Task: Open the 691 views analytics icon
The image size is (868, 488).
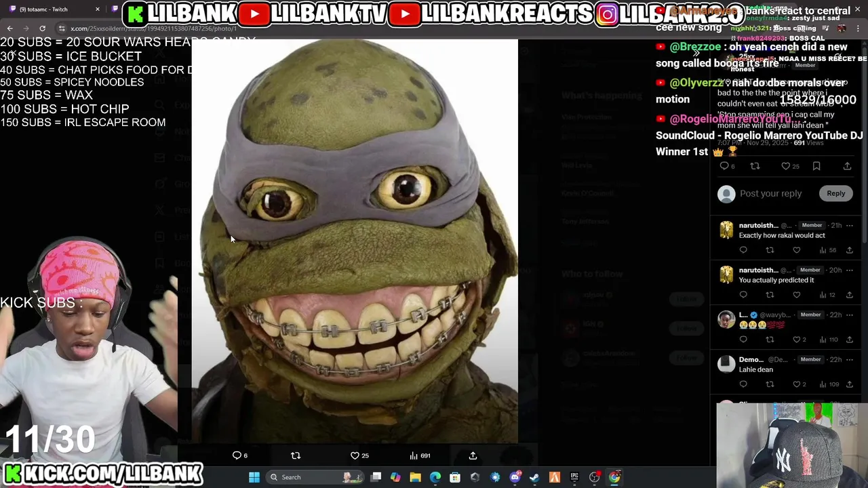Action: pyautogui.click(x=414, y=455)
